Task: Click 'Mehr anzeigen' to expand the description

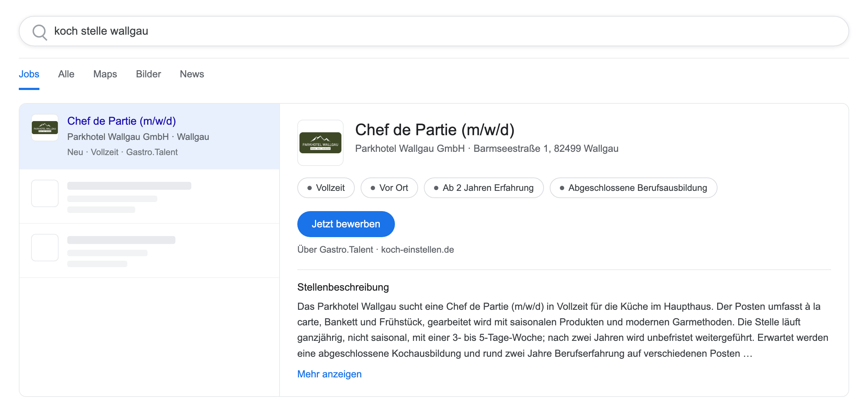Action: tap(329, 374)
